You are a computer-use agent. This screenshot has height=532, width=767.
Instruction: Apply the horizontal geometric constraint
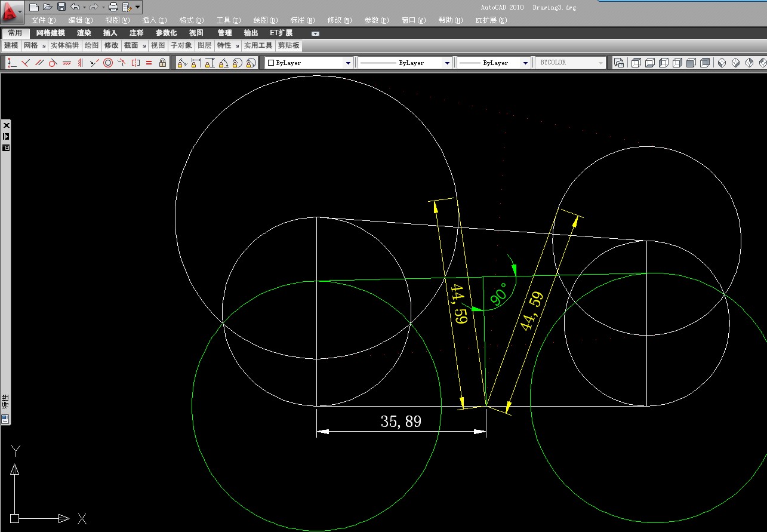67,63
